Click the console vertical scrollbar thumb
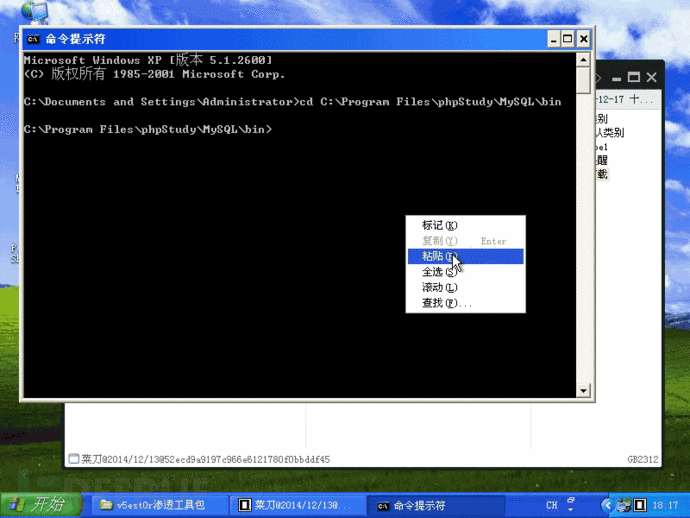 click(x=583, y=80)
